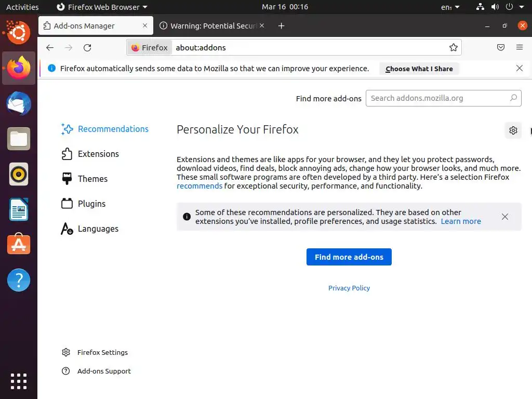The image size is (532, 399).
Task: Click the clock Mar 16 00:16
Action: tap(285, 7)
